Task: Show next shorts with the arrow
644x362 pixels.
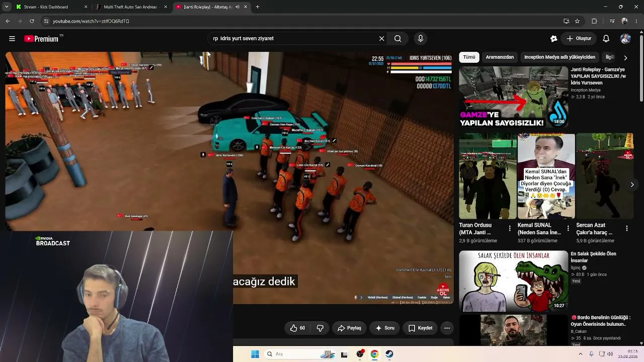Action: point(632,185)
